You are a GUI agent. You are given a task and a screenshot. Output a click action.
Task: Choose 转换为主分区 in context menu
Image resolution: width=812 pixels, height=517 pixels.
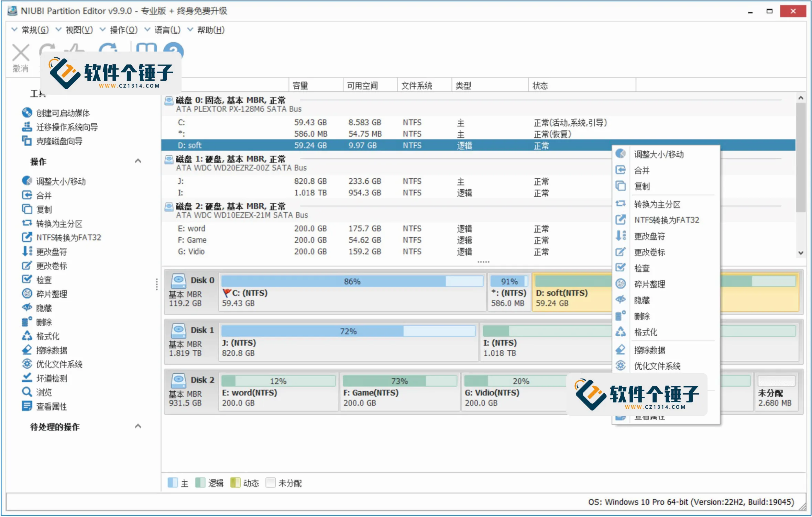[666, 204]
